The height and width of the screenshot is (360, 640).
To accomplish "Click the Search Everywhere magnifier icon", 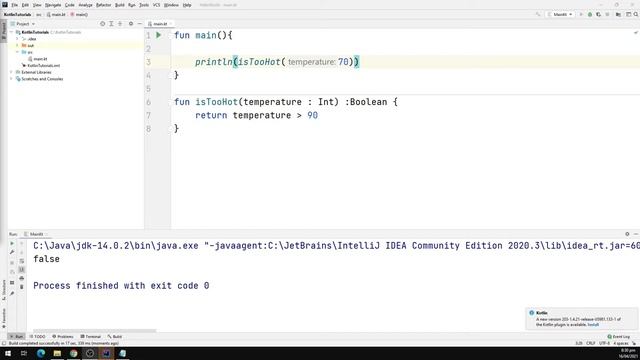I will click(x=636, y=14).
